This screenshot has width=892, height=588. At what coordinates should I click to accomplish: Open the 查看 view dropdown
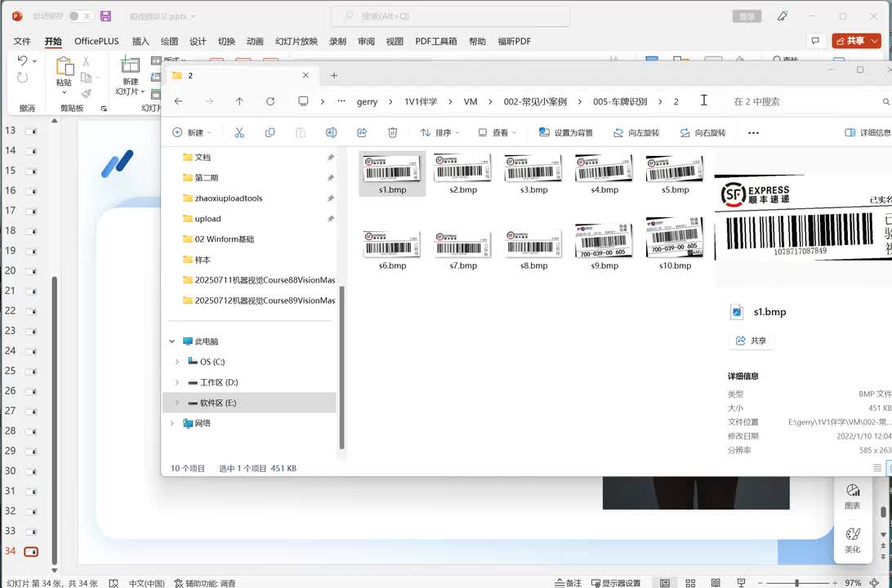point(497,132)
